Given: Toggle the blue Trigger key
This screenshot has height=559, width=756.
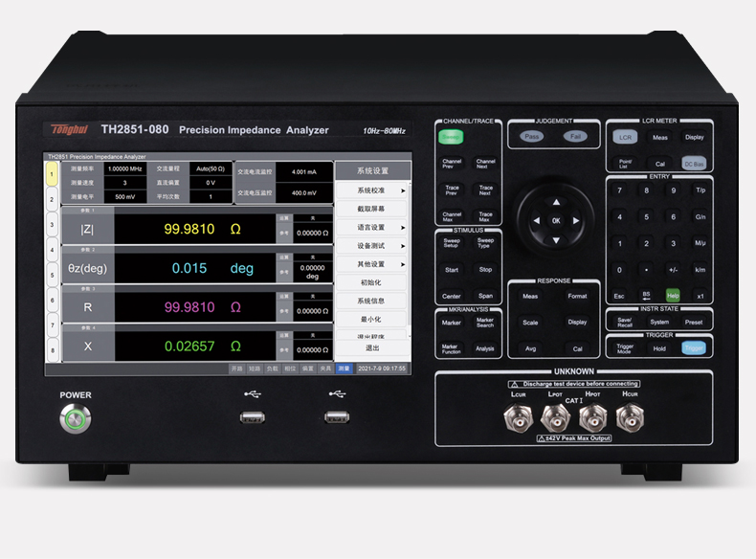Looking at the screenshot, I should 694,348.
